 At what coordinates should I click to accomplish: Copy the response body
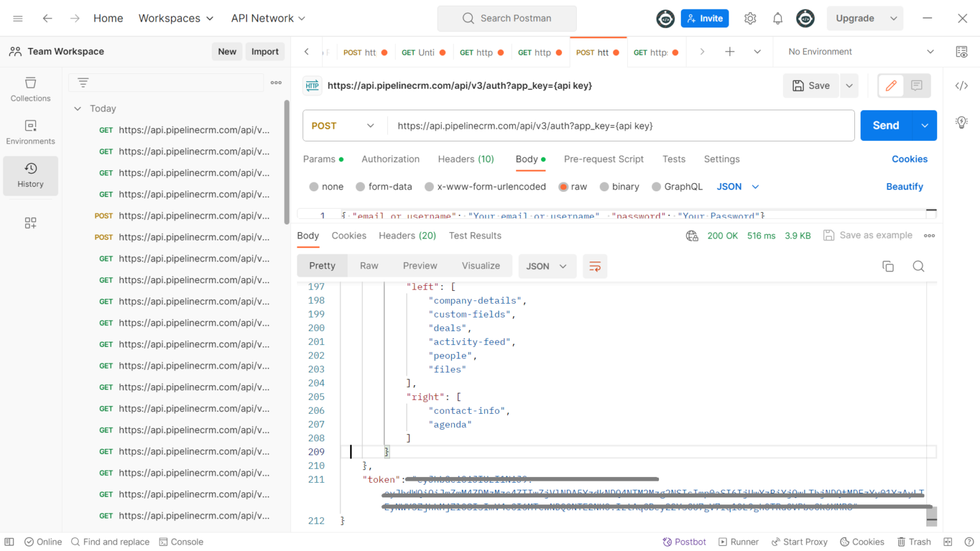click(x=888, y=266)
